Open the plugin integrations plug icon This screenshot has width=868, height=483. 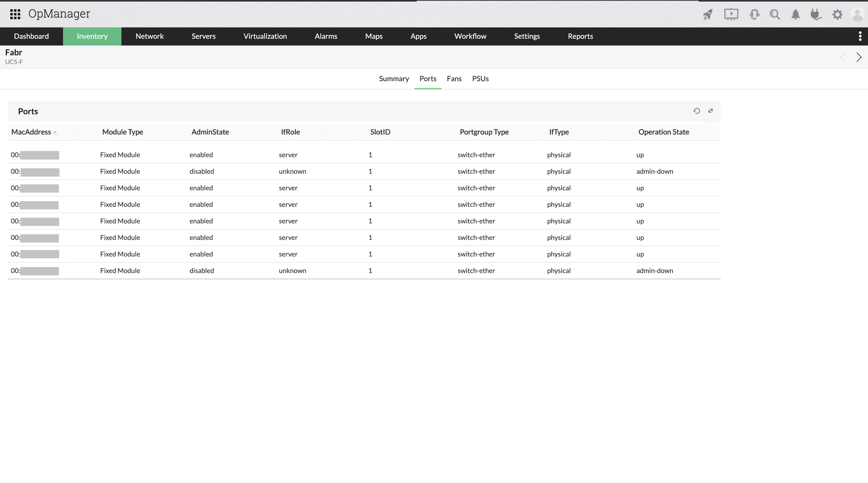point(816,14)
